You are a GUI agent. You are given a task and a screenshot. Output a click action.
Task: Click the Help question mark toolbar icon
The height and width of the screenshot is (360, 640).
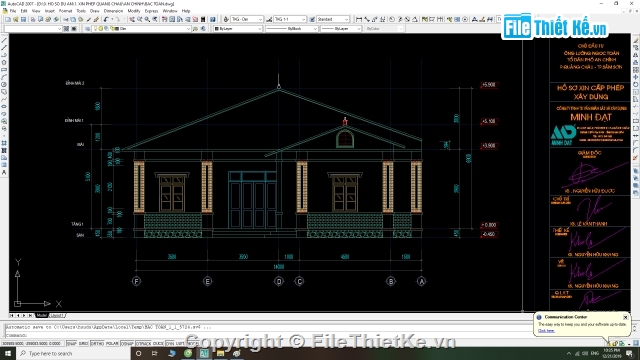coord(213,20)
